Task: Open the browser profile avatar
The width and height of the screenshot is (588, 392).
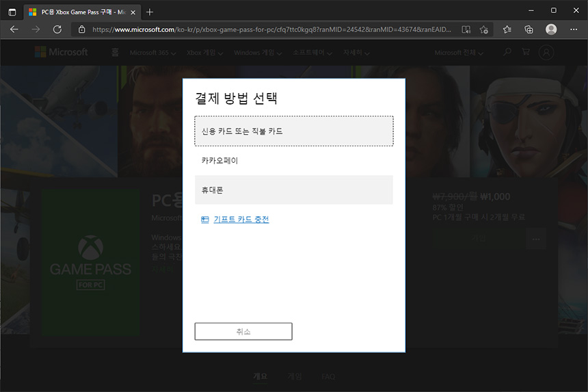Action: coord(551,29)
